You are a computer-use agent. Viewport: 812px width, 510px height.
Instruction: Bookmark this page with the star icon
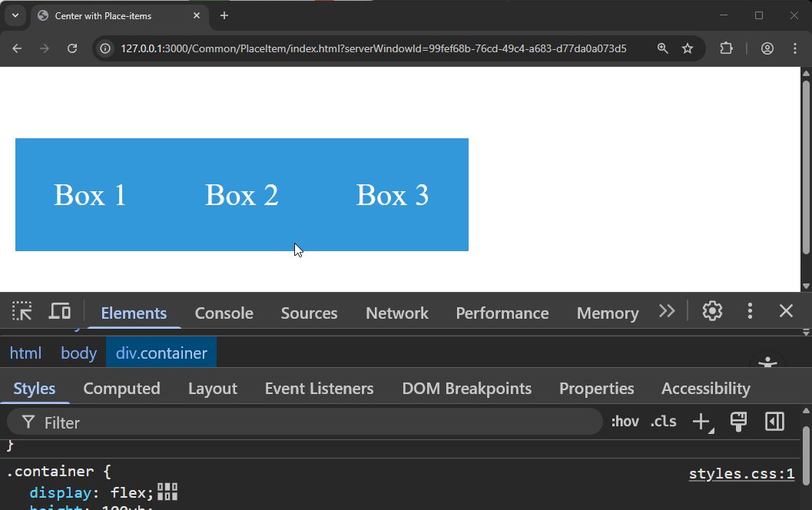pyautogui.click(x=688, y=48)
